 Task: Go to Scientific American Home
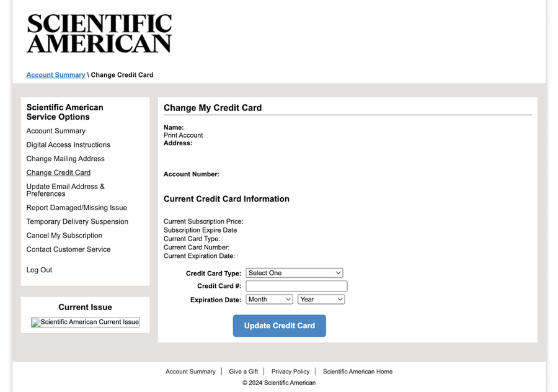pos(358,372)
